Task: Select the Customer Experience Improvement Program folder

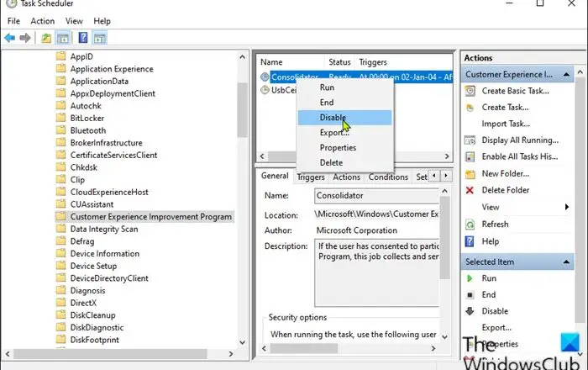Action: tap(150, 217)
